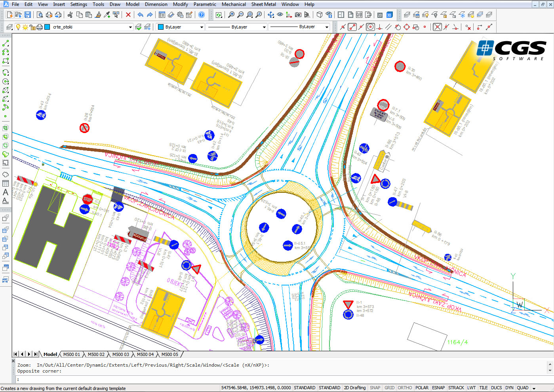
Task: Open the ByLayer color dropdown
Action: [202, 27]
